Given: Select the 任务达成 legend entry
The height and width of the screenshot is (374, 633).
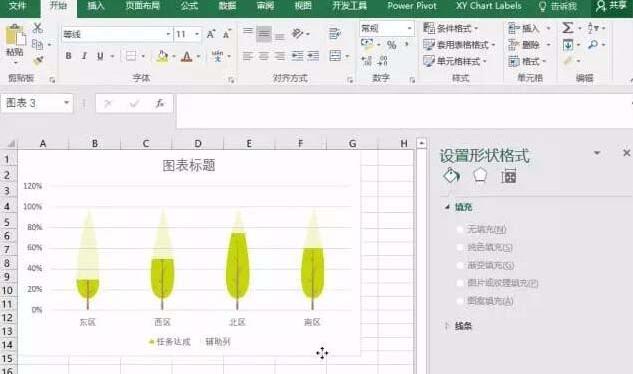Looking at the screenshot, I should click(170, 342).
